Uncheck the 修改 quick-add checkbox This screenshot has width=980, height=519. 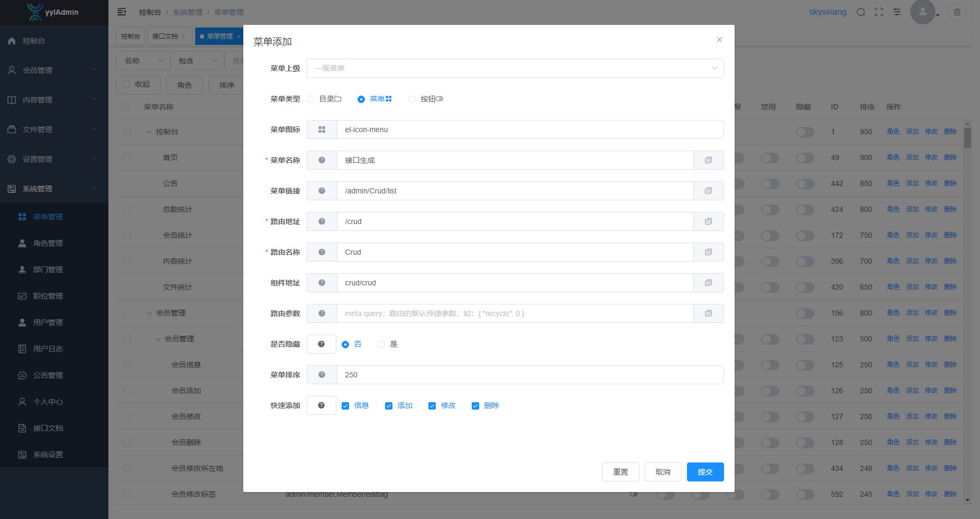tap(432, 406)
